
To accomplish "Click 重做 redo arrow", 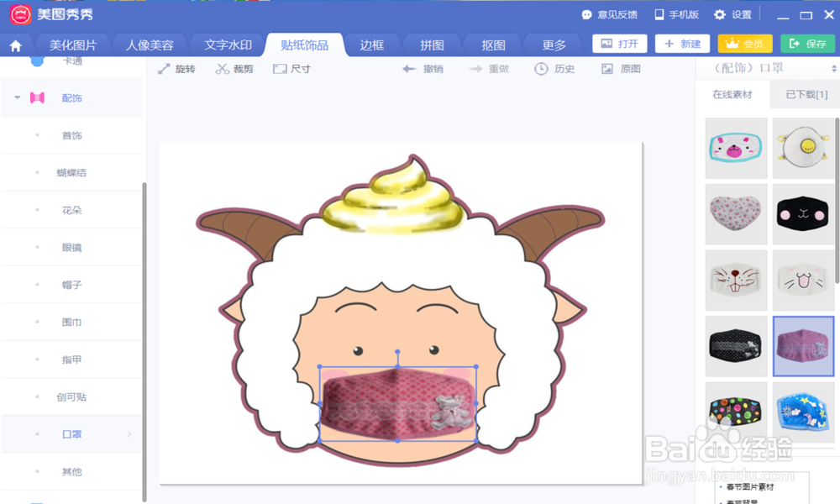I will tap(489, 69).
